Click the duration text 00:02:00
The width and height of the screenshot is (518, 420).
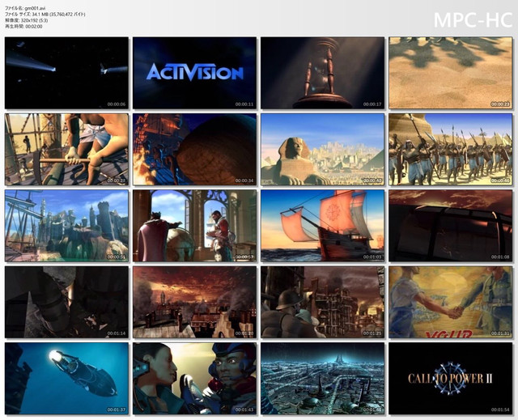[x=34, y=27]
